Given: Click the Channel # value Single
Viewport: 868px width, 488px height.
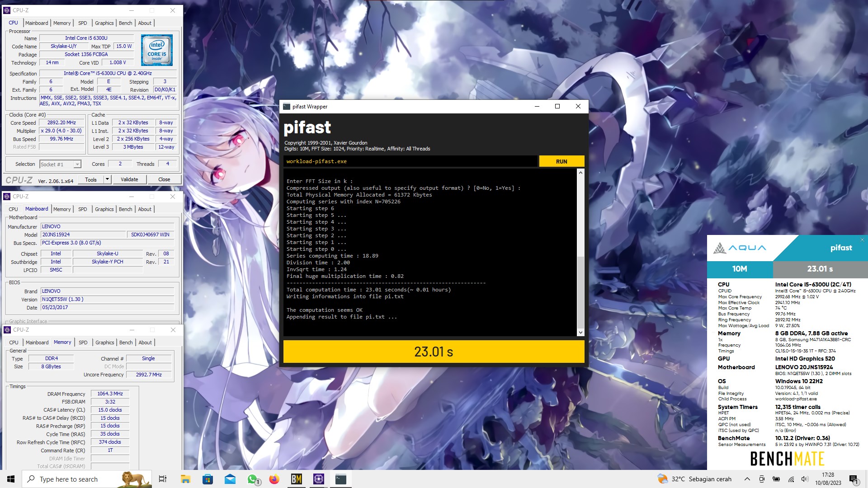Looking at the screenshot, I should click(x=148, y=358).
